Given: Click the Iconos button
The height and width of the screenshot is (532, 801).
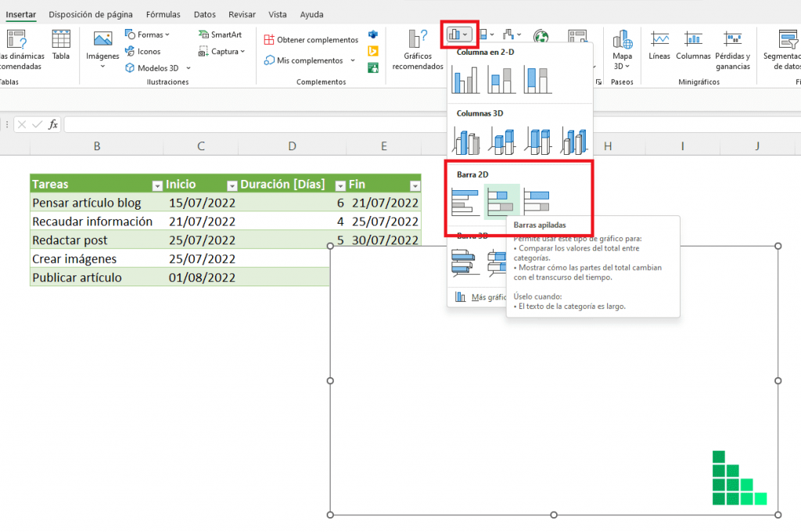Looking at the screenshot, I should [x=143, y=52].
